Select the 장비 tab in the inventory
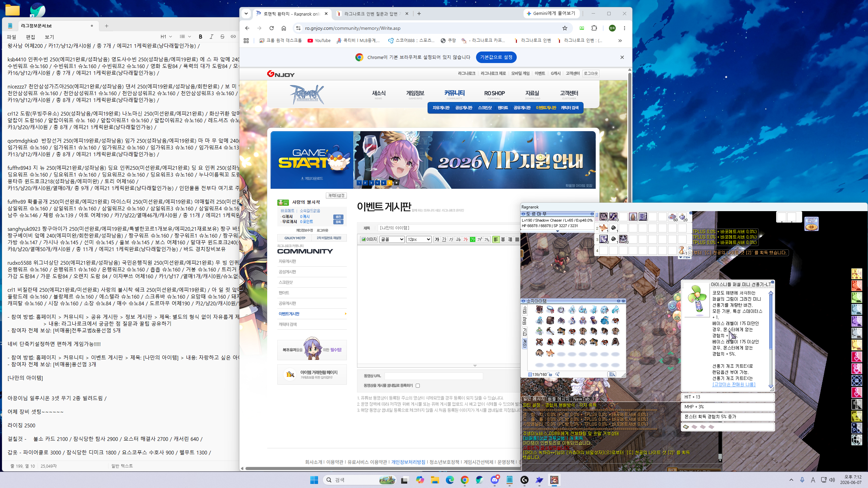868x488 pixels. pos(524,321)
